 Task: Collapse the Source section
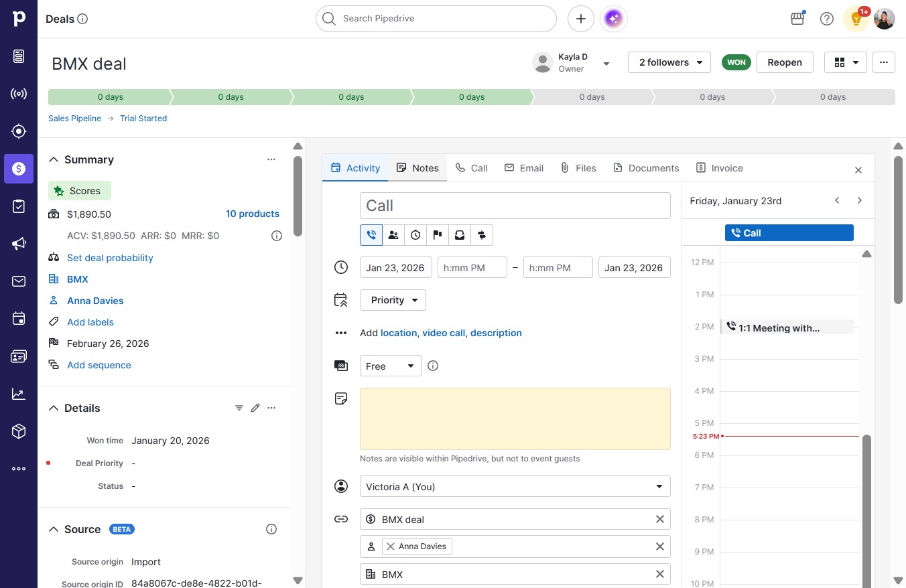coord(54,529)
